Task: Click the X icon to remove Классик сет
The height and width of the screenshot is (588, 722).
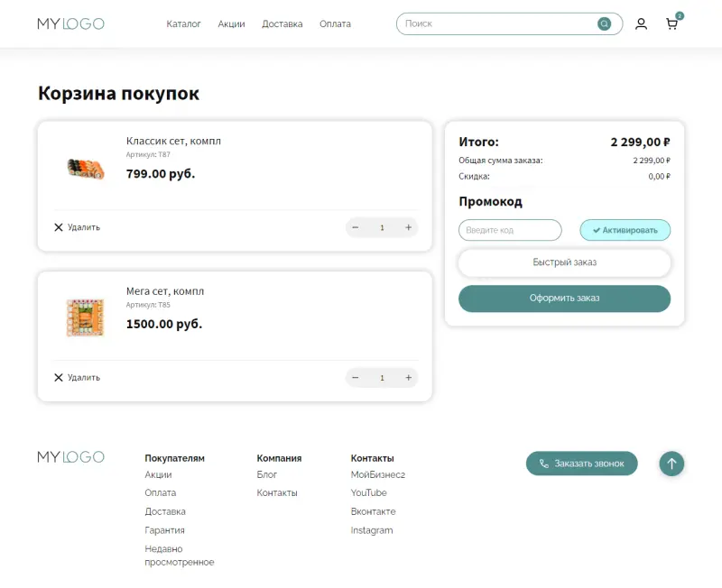Action: point(59,226)
